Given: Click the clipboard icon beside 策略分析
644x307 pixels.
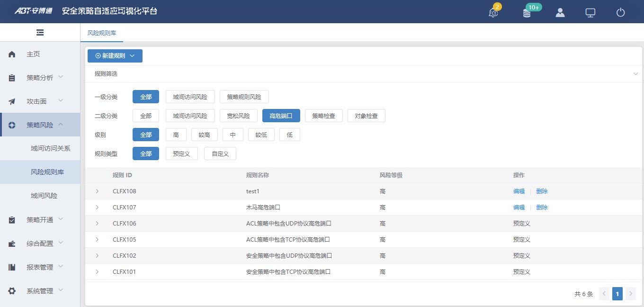Looking at the screenshot, I should [x=12, y=78].
